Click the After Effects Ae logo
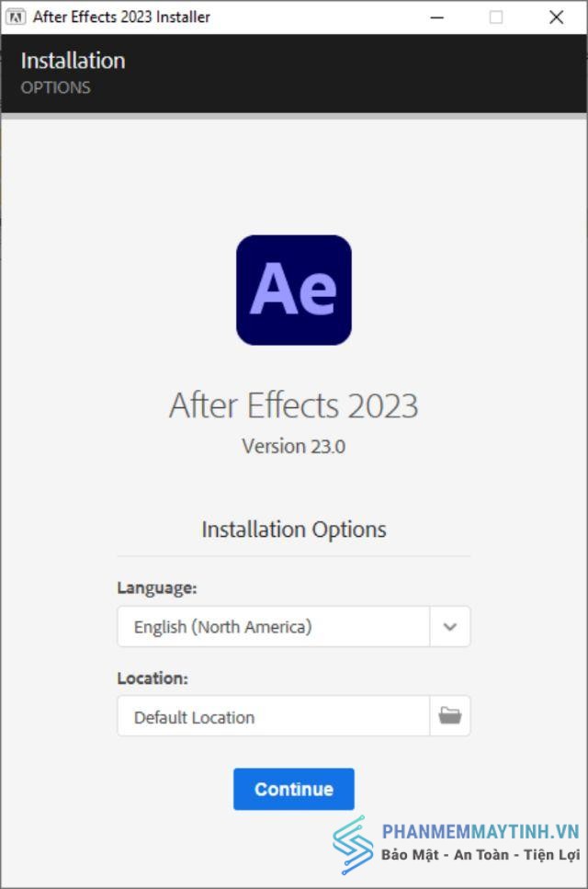Screen dimensions: 588x889 tap(293, 290)
